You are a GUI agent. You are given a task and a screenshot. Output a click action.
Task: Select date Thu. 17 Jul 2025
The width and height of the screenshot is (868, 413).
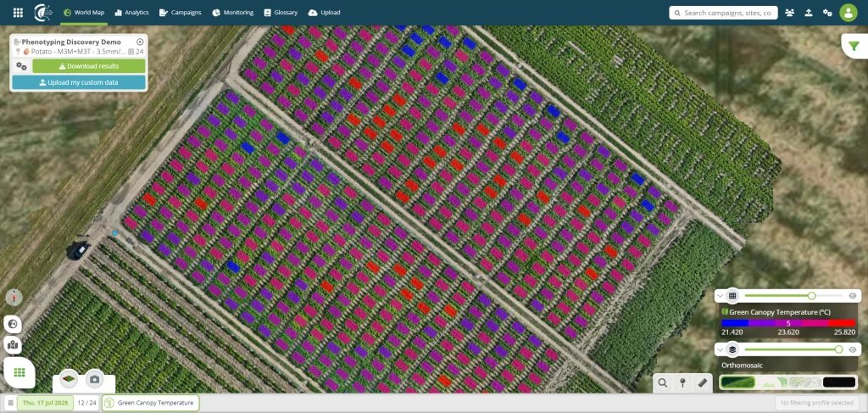45,403
